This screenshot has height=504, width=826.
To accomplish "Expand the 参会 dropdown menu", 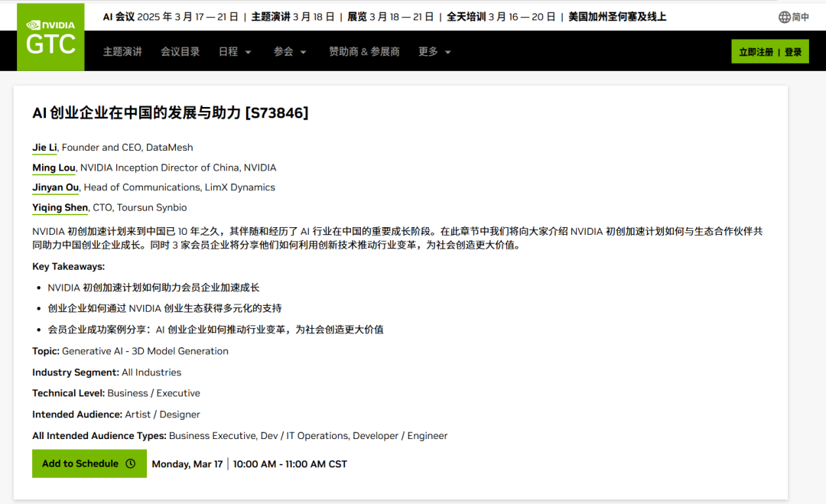I will 290,51.
